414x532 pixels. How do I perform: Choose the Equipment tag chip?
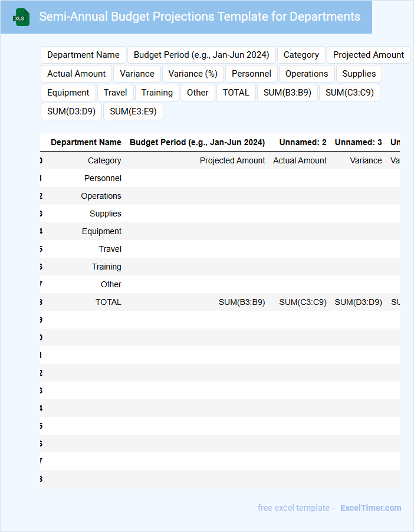[x=68, y=93]
